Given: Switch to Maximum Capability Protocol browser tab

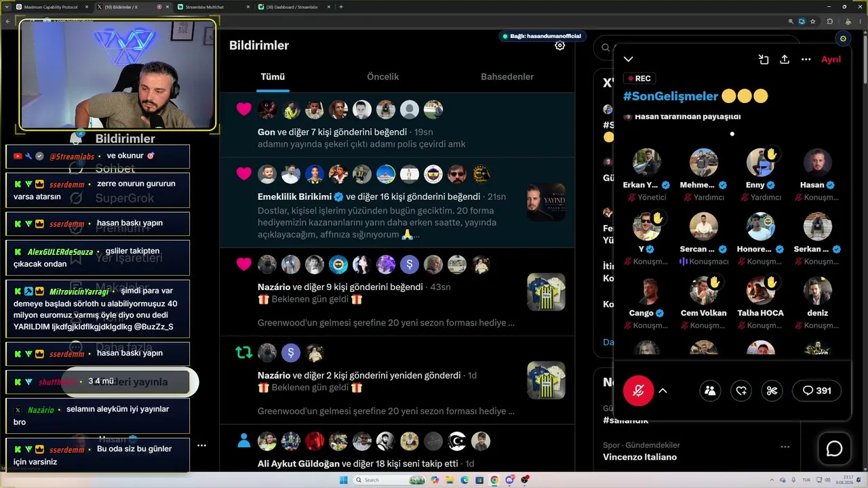Looking at the screenshot, I should pos(53,7).
